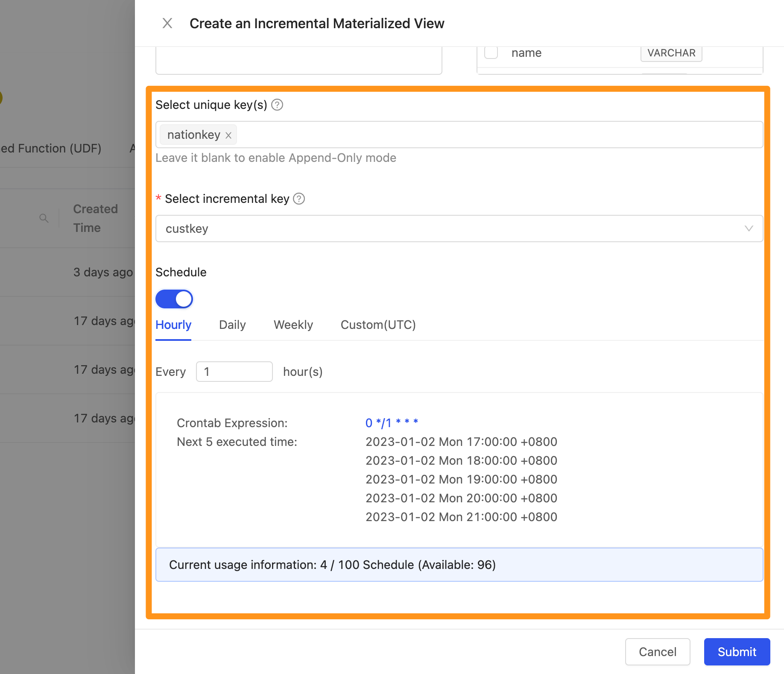Click the VARCHAR type tag for name
The height and width of the screenshot is (674, 784).
[671, 53]
